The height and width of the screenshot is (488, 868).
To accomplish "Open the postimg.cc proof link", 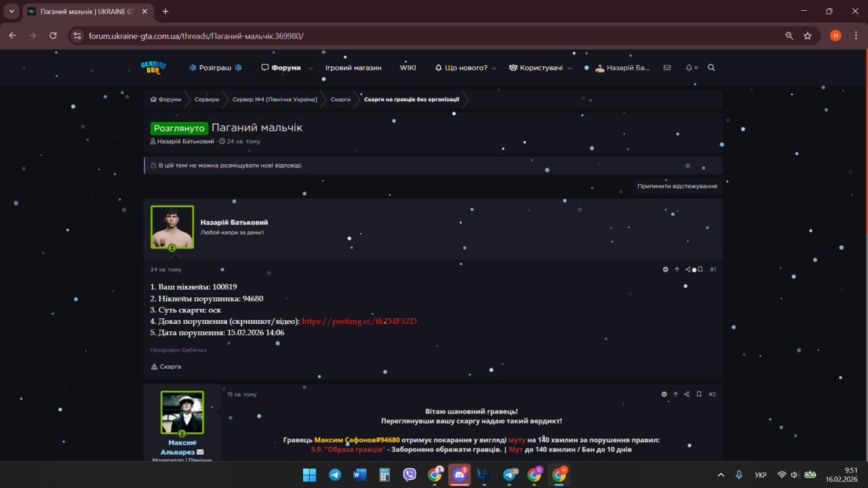I will coord(359,321).
